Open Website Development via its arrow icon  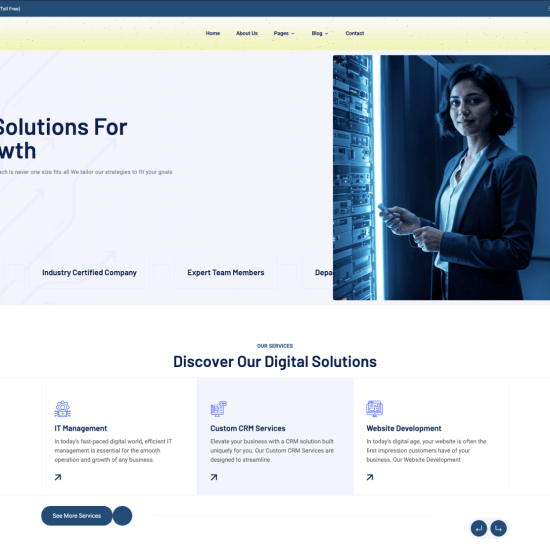click(x=370, y=477)
